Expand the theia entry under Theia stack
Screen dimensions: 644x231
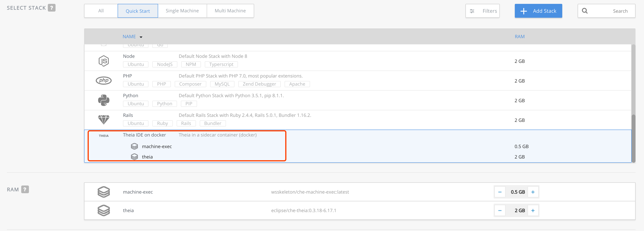tap(147, 157)
